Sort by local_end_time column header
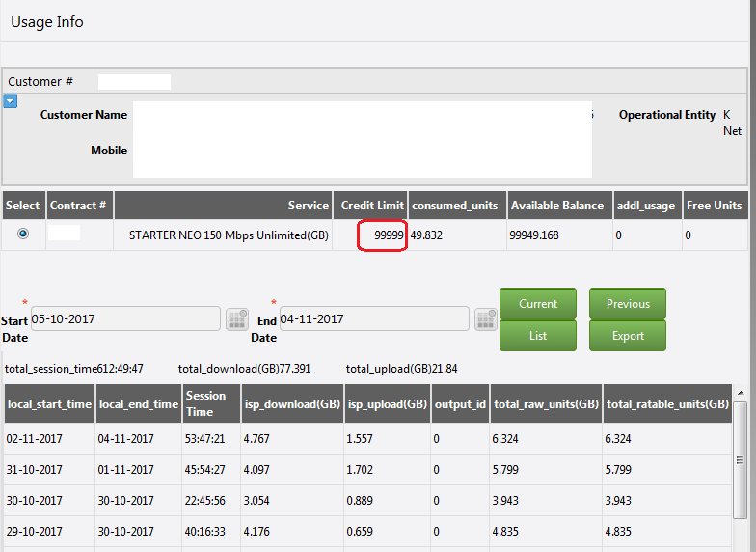This screenshot has width=756, height=552. pyautogui.click(x=139, y=403)
